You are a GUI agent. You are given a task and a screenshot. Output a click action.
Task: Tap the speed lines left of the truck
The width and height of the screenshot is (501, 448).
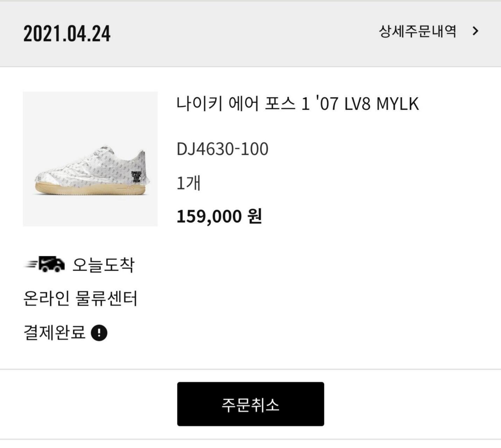coord(30,265)
